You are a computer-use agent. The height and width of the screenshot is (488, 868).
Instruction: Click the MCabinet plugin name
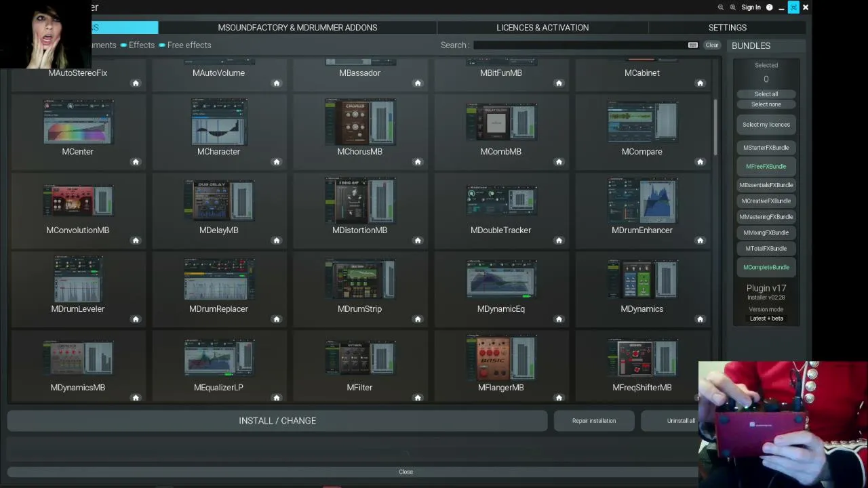pyautogui.click(x=642, y=73)
